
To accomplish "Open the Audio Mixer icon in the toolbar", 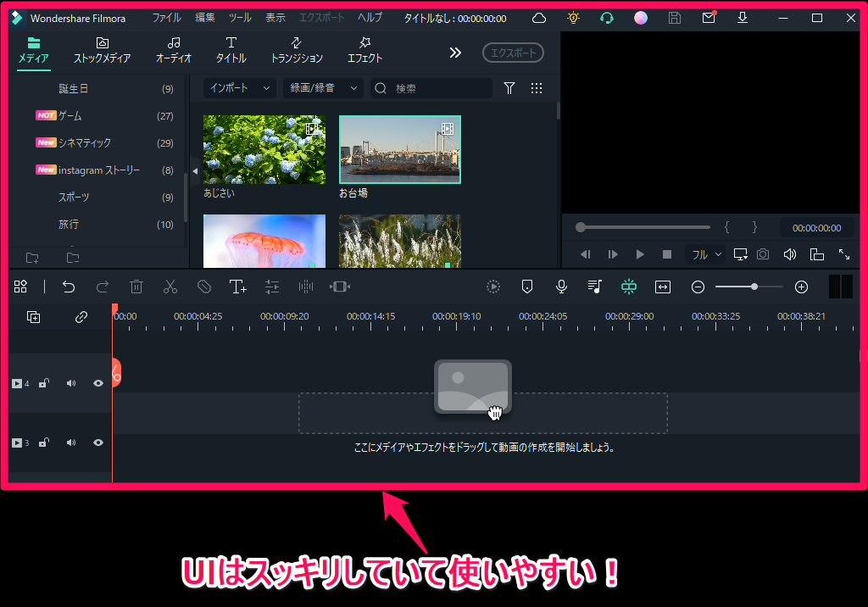I will pos(595,287).
